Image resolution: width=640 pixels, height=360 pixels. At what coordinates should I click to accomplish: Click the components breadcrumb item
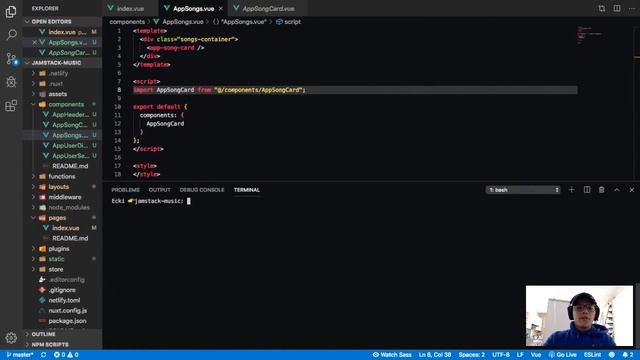127,22
